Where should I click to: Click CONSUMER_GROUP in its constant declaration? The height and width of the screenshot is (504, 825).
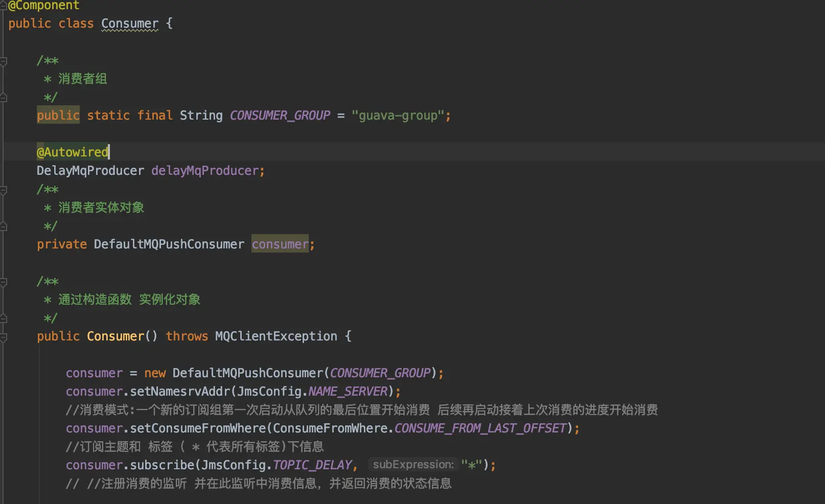click(280, 116)
